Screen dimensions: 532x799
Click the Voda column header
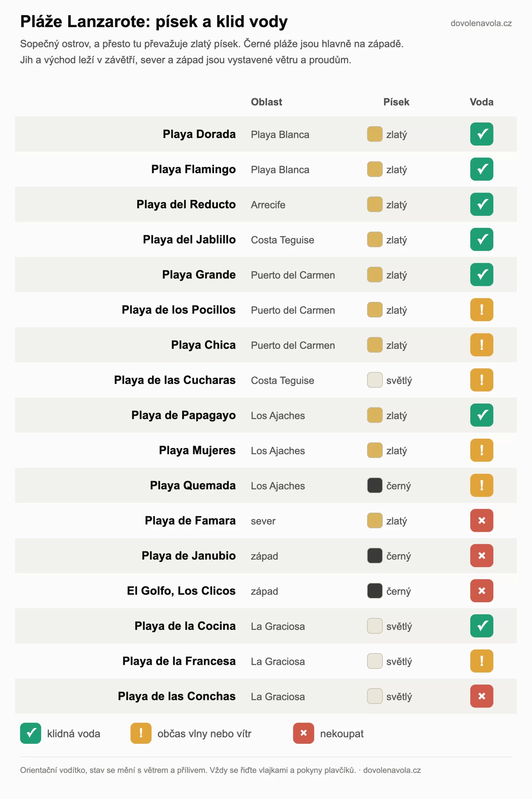[x=481, y=102]
